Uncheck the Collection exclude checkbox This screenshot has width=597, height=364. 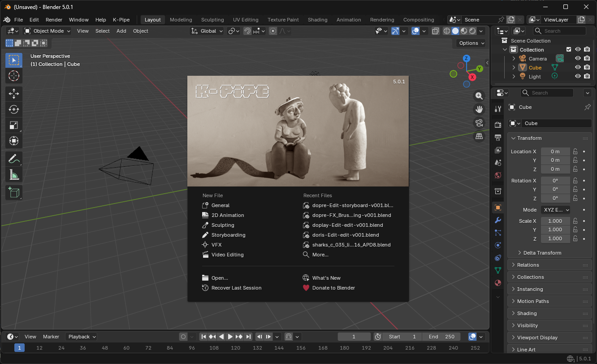coord(569,50)
